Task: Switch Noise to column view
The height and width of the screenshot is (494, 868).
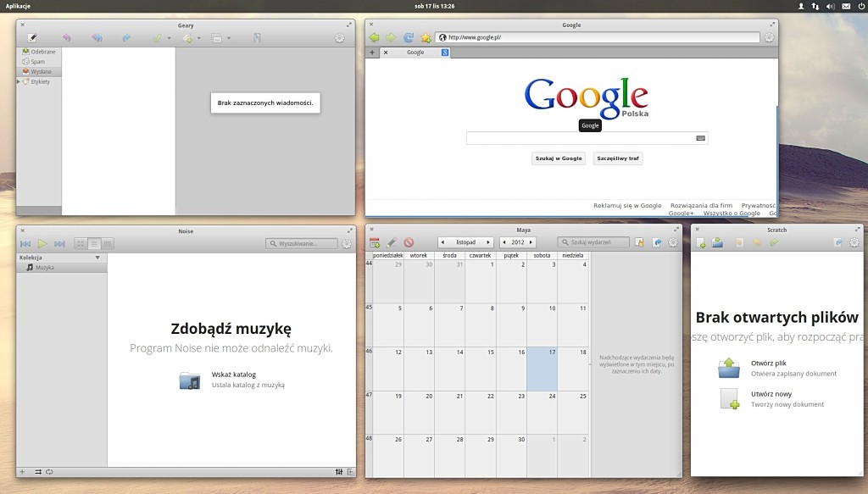Action: pos(108,243)
